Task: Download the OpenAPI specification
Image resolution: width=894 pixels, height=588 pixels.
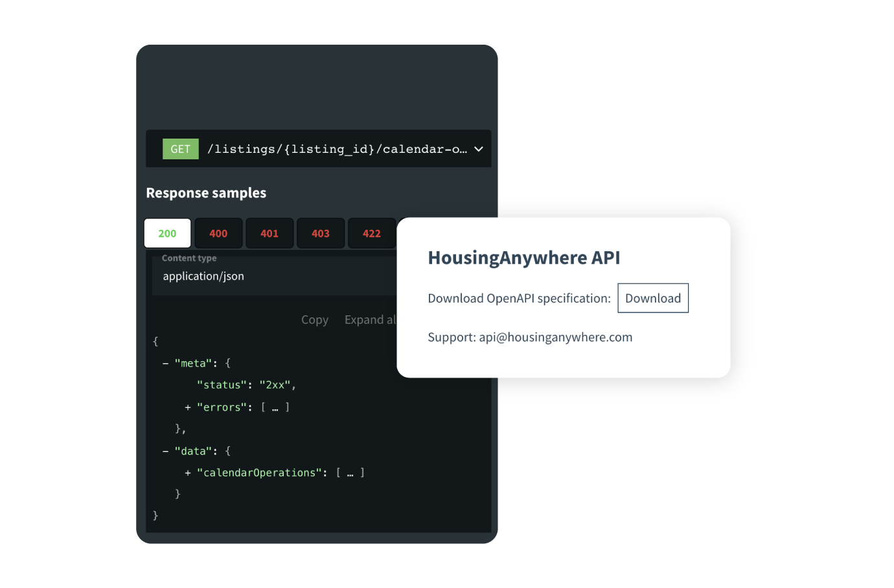Action: click(x=653, y=298)
